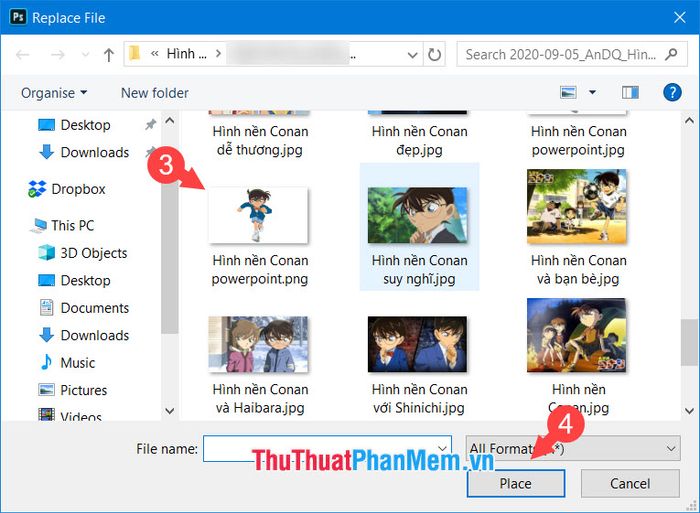This screenshot has width=700, height=513.
Task: Create a New folder
Action: coord(154,93)
